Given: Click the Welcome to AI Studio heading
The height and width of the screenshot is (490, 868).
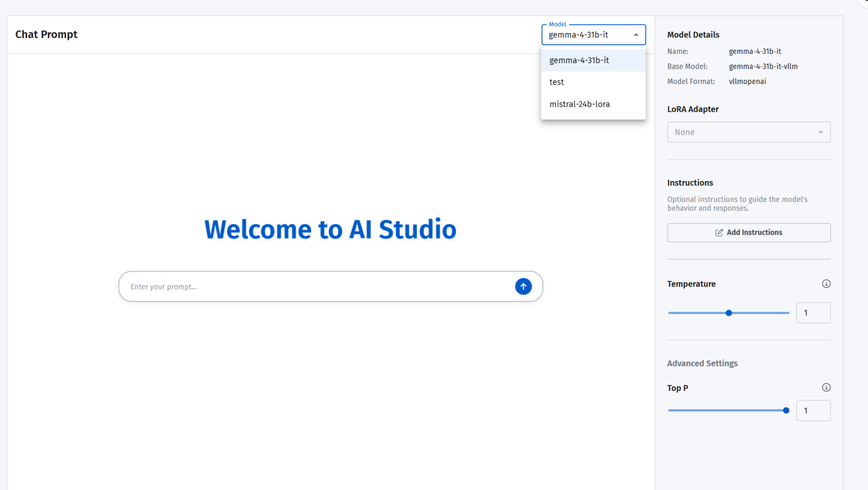Looking at the screenshot, I should coord(330,229).
